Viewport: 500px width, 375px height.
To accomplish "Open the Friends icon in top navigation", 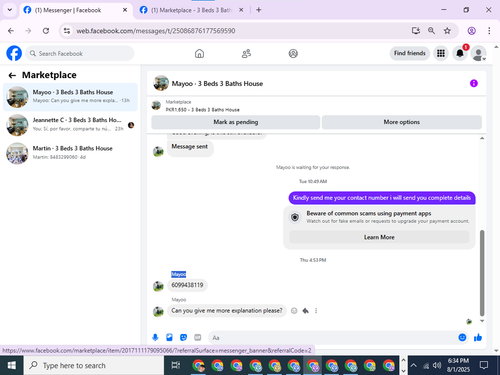I will pyautogui.click(x=246, y=53).
